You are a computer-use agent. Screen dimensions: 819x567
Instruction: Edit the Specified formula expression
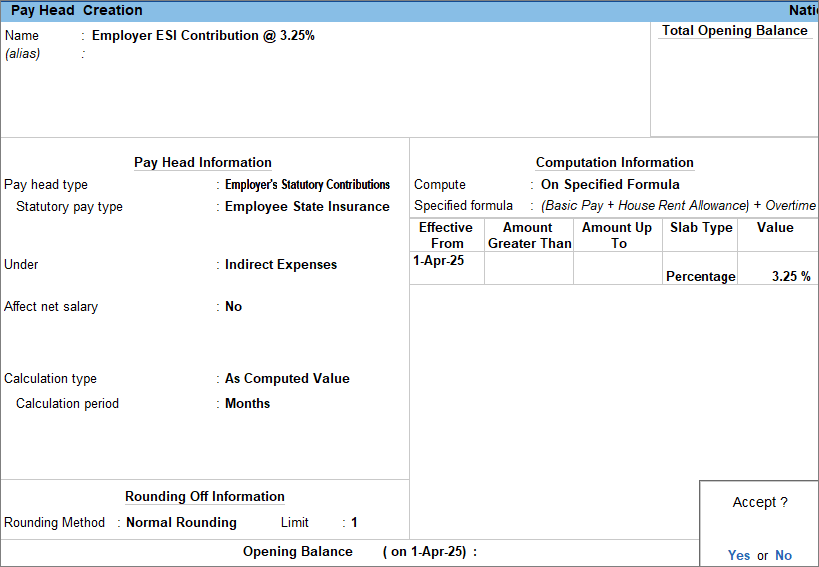click(x=678, y=206)
